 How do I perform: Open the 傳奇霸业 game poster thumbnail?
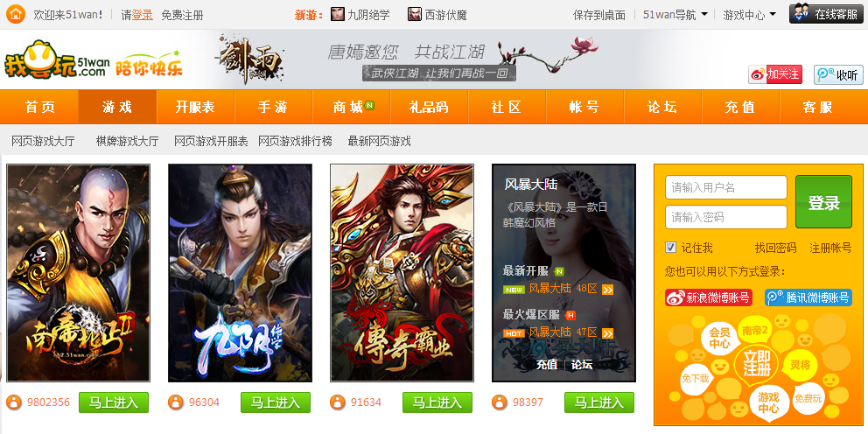[402, 273]
